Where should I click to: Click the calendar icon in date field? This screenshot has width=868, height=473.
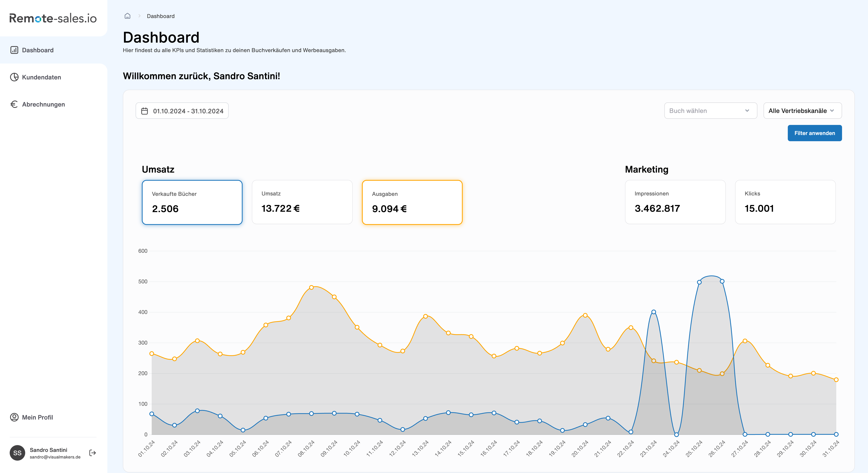(x=145, y=111)
